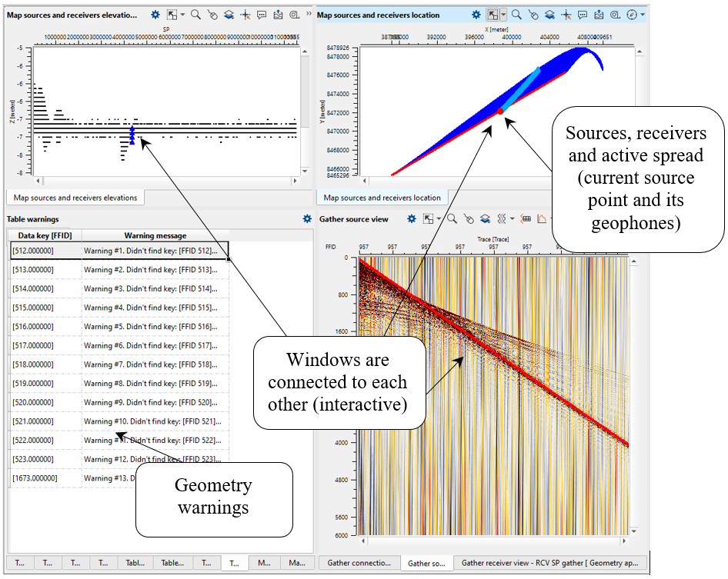Image resolution: width=728 pixels, height=579 pixels.
Task: Select Map sources and receivers elevations tab
Action: click(75, 198)
